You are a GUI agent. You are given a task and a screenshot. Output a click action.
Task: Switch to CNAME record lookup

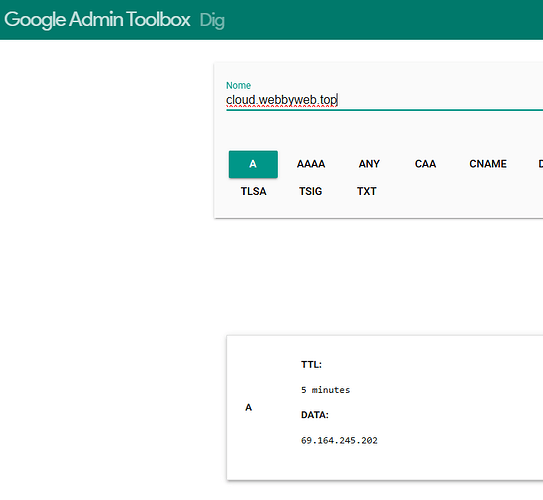coord(488,164)
